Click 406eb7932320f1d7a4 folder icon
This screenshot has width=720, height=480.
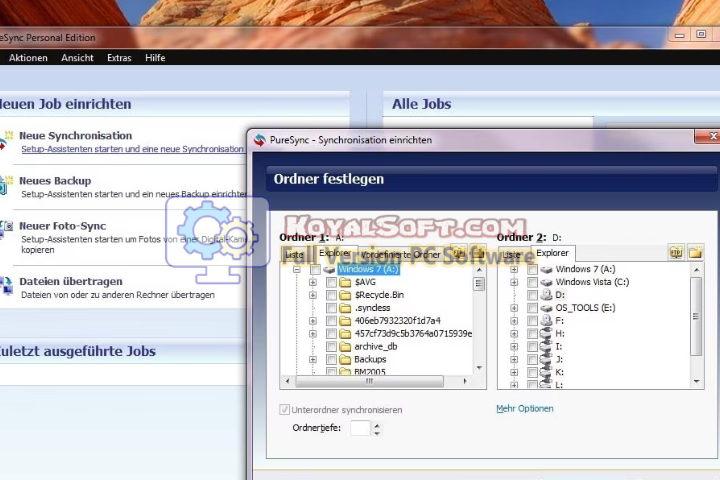[345, 321]
